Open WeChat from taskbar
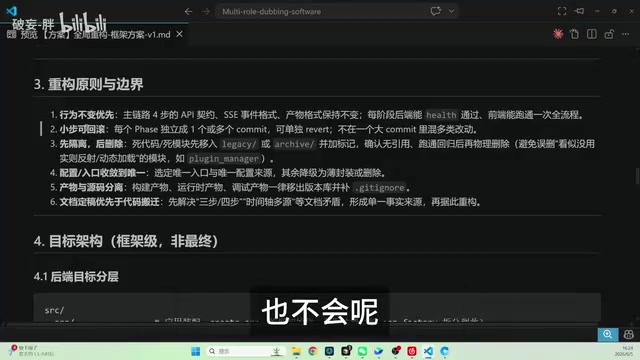The width and height of the screenshot is (640, 360). [362, 351]
